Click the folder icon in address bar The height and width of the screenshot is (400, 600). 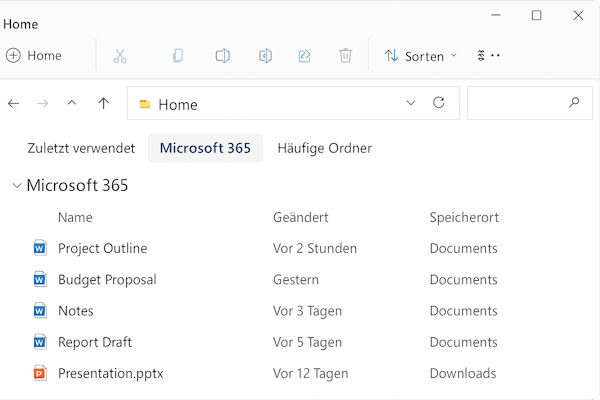(145, 104)
